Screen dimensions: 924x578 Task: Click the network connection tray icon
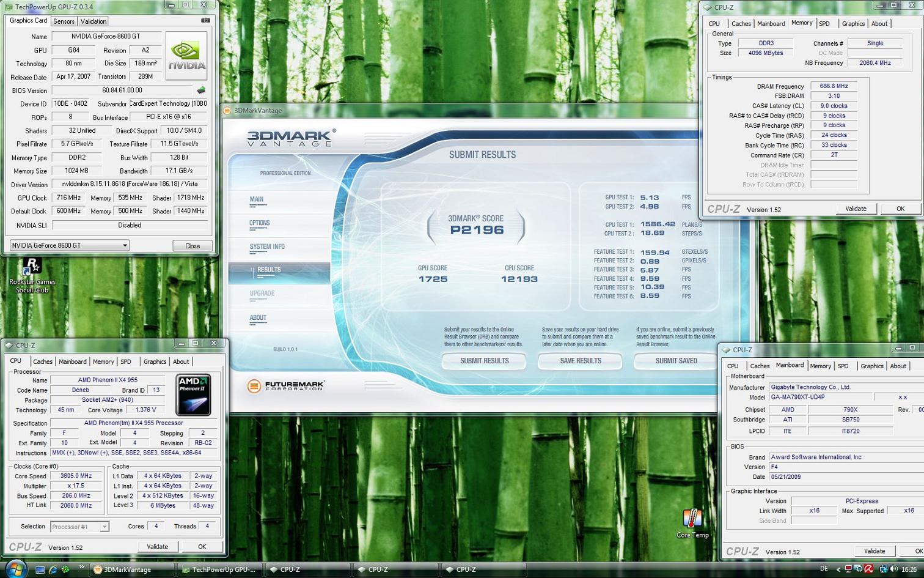(x=885, y=569)
